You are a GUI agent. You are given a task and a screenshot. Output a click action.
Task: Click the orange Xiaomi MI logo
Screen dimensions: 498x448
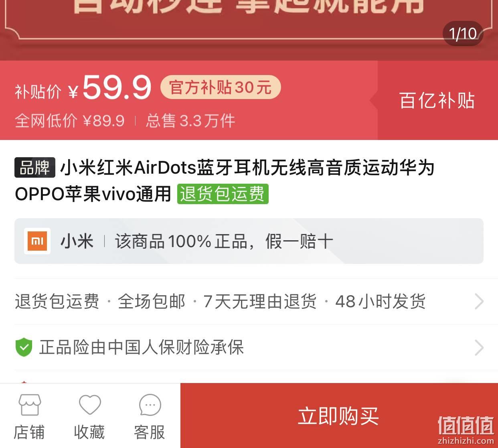coord(37,241)
